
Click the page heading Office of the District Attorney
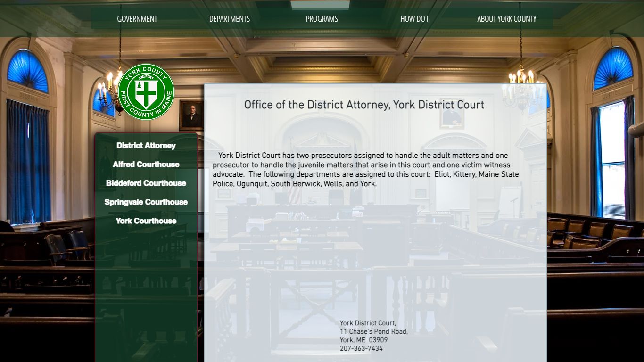click(x=364, y=105)
